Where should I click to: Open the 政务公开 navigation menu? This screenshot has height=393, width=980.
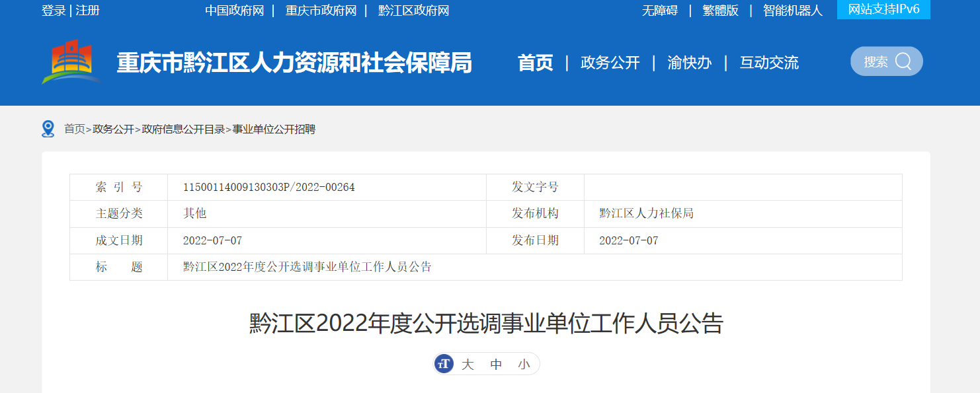click(x=610, y=63)
